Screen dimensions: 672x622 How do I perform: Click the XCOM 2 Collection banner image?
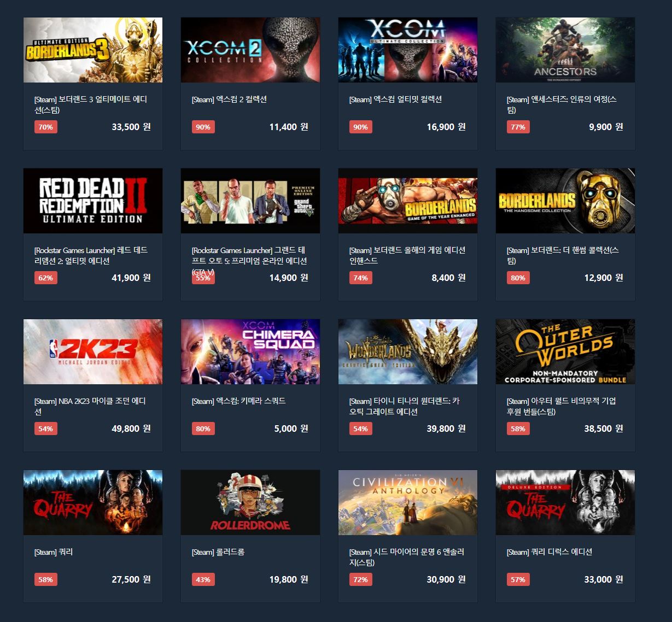click(x=250, y=50)
